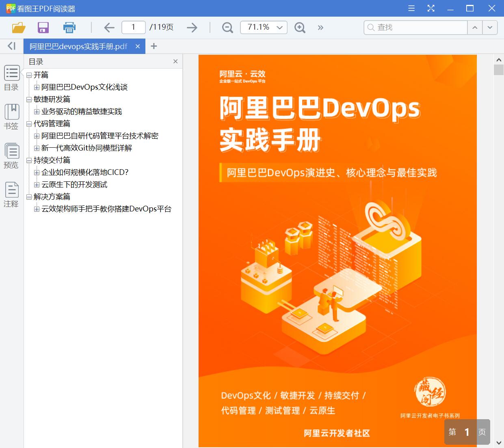
Task: Click the vertical scrollbar thumb
Action: (499, 70)
